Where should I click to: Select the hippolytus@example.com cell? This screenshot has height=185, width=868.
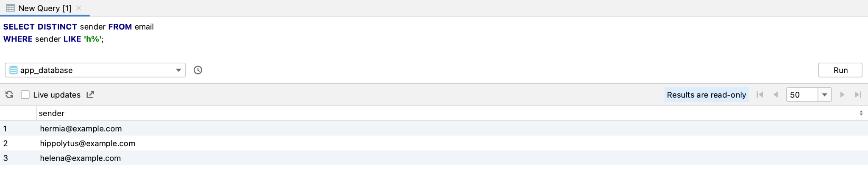click(88, 144)
